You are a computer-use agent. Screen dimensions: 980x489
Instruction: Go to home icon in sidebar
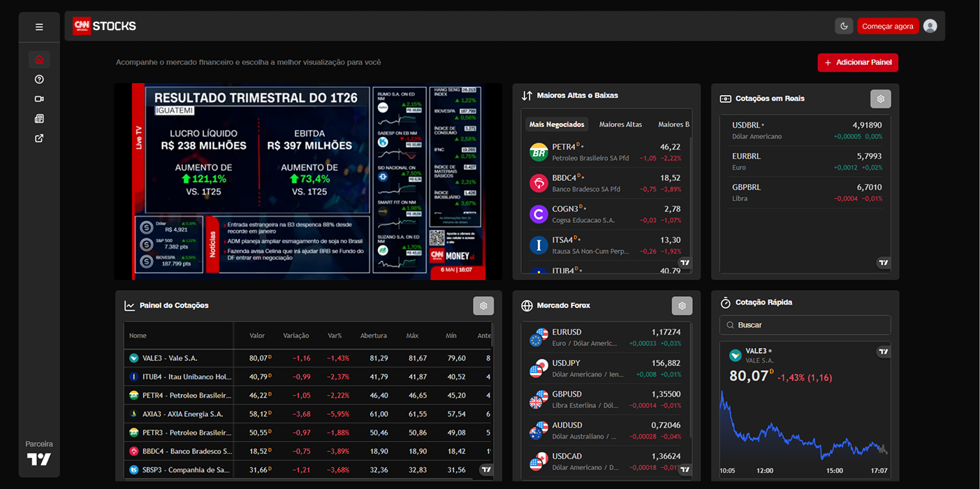pyautogui.click(x=39, y=59)
